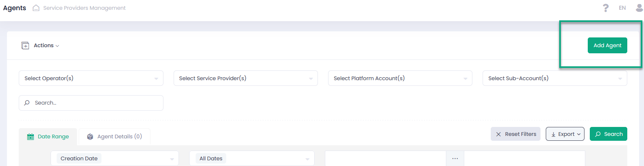Click the cube icon on Agent Details tab

[x=90, y=137]
